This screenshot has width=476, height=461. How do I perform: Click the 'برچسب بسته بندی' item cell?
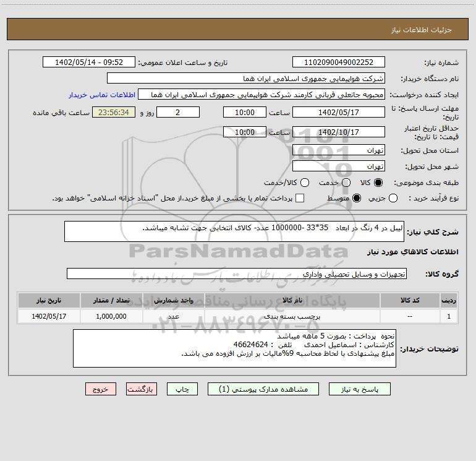pyautogui.click(x=292, y=316)
